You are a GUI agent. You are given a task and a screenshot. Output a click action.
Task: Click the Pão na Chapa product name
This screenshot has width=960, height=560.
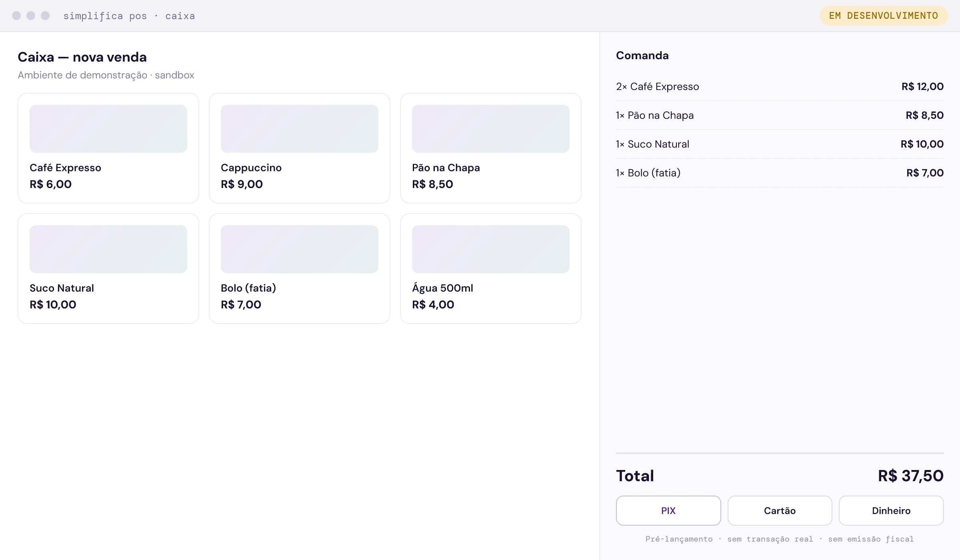click(446, 168)
